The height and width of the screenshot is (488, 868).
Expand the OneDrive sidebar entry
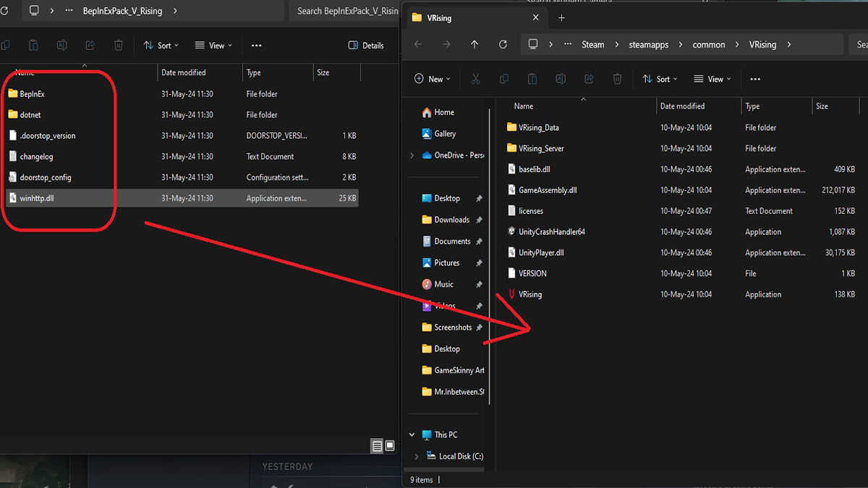pyautogui.click(x=412, y=155)
